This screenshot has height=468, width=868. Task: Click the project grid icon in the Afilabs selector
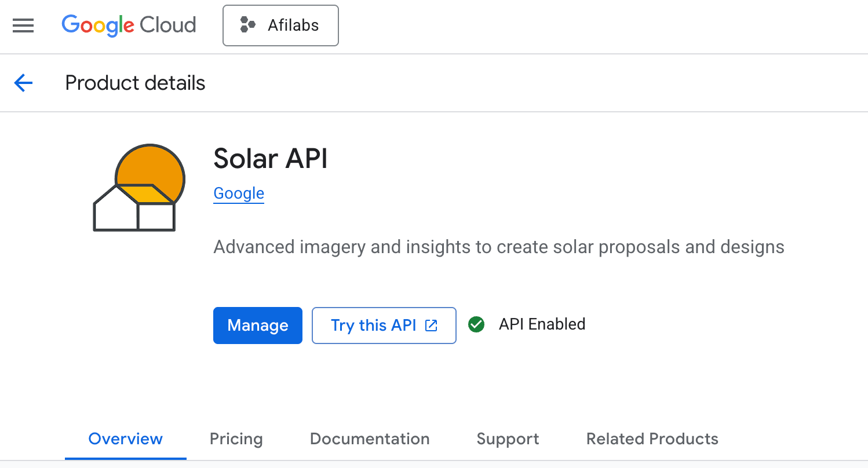[248, 25]
